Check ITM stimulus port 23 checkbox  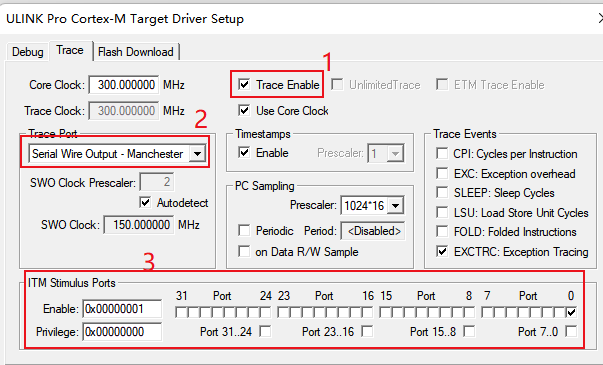[x=283, y=312]
